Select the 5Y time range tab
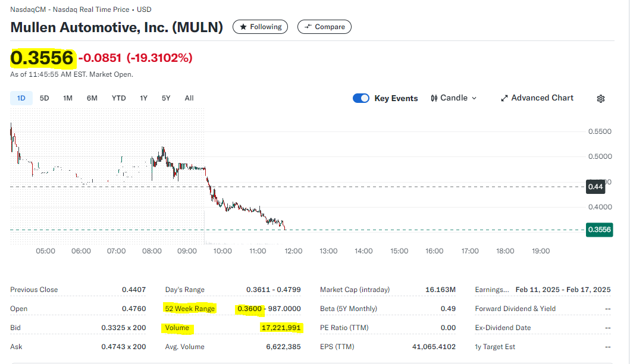This screenshot has height=364, width=630. click(166, 98)
